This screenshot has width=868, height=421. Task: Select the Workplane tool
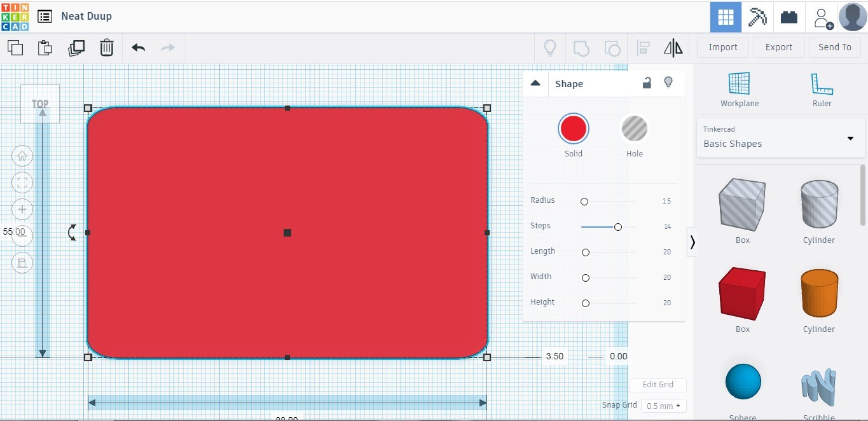coord(740,90)
